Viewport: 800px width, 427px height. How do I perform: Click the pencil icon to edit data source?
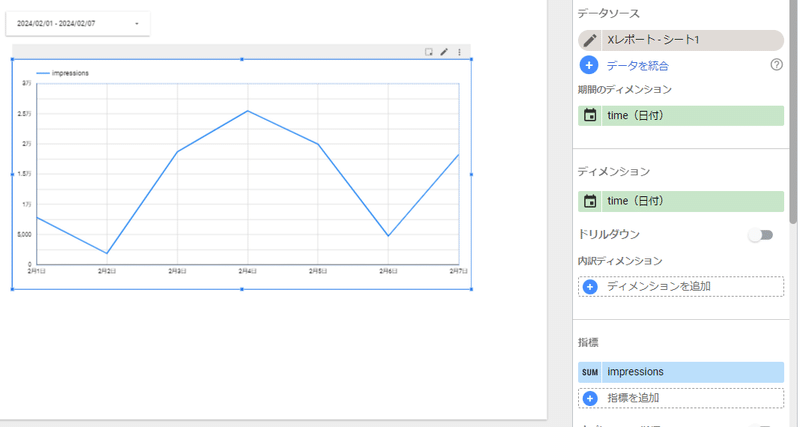click(x=590, y=40)
